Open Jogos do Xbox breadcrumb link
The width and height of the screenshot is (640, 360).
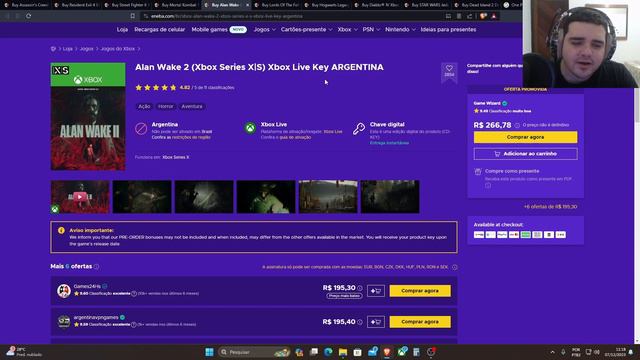pos(118,49)
